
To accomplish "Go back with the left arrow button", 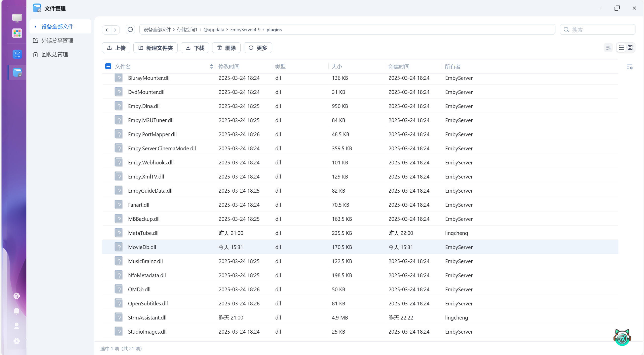I will pyautogui.click(x=107, y=30).
